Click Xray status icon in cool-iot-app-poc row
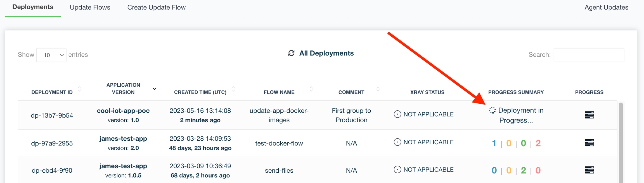Screen dimensions: 644x183 397,114
